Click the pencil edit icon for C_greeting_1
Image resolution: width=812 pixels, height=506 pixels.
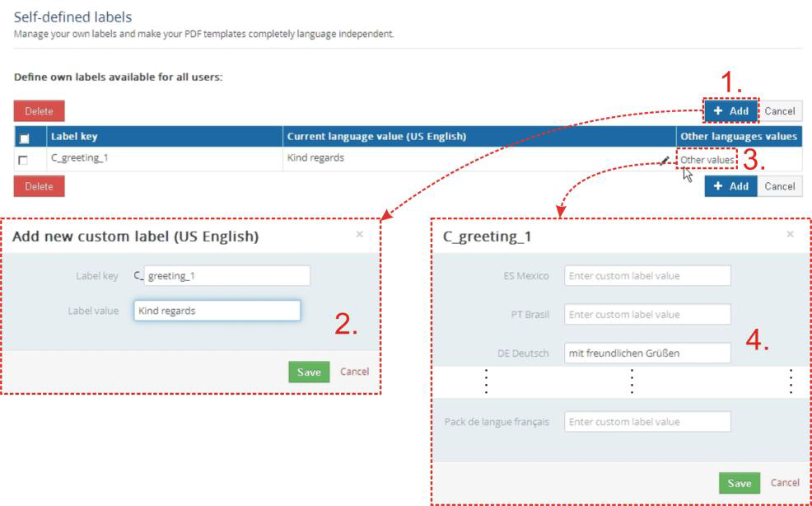[665, 161]
